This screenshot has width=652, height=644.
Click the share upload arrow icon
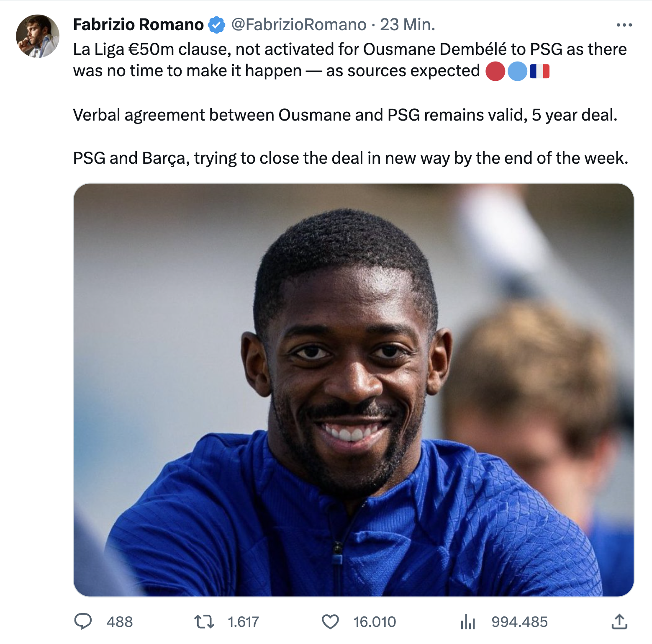(619, 622)
